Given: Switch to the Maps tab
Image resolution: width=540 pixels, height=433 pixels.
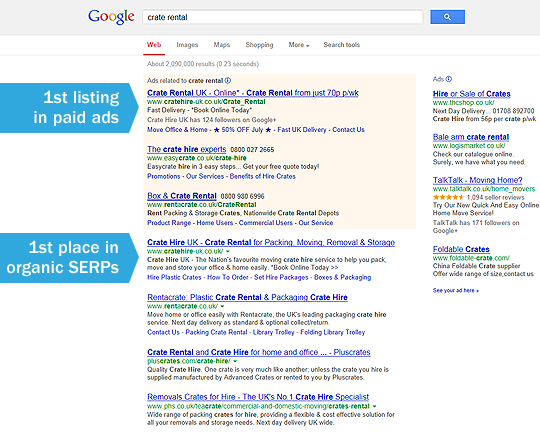Looking at the screenshot, I should point(221,45).
